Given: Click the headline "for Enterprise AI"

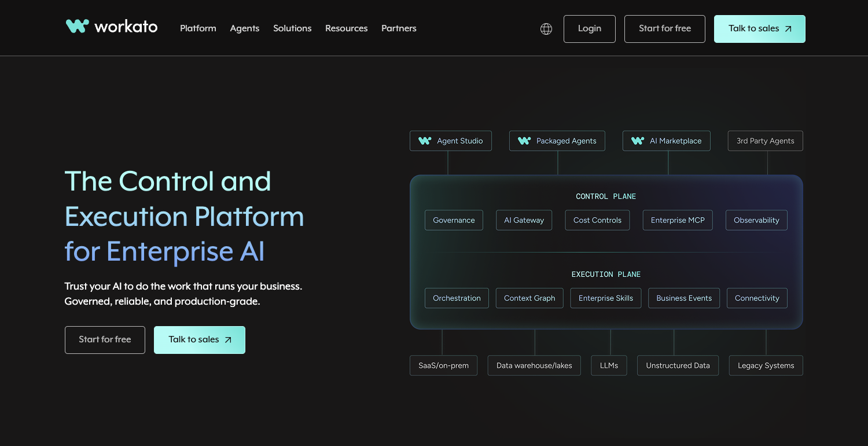Looking at the screenshot, I should [164, 251].
